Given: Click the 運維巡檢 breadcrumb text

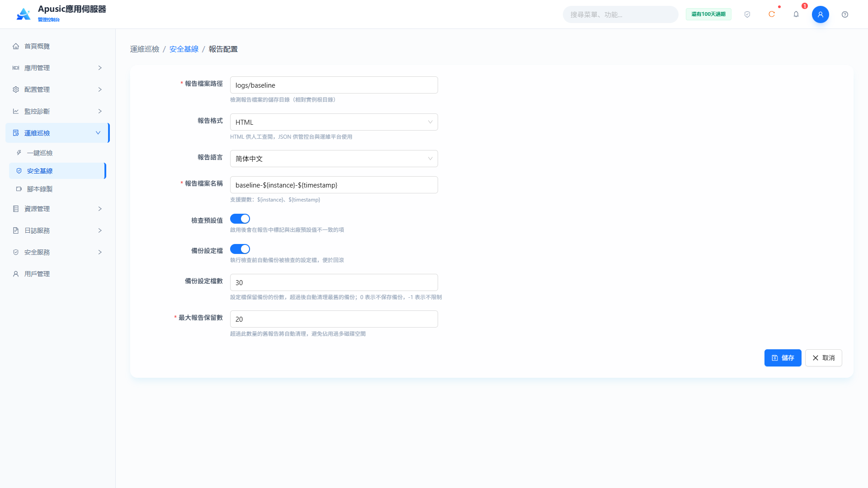Looking at the screenshot, I should [145, 49].
